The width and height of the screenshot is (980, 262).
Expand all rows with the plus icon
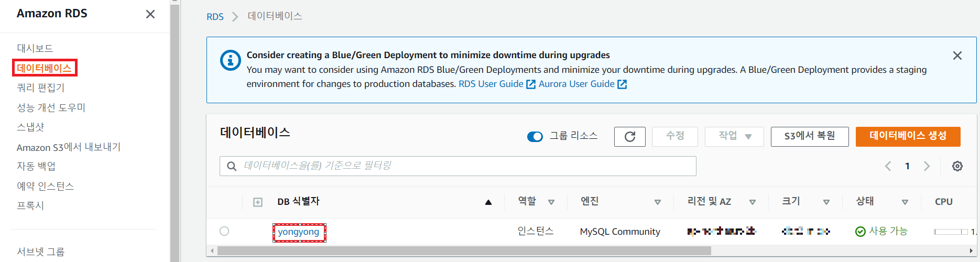point(258,202)
